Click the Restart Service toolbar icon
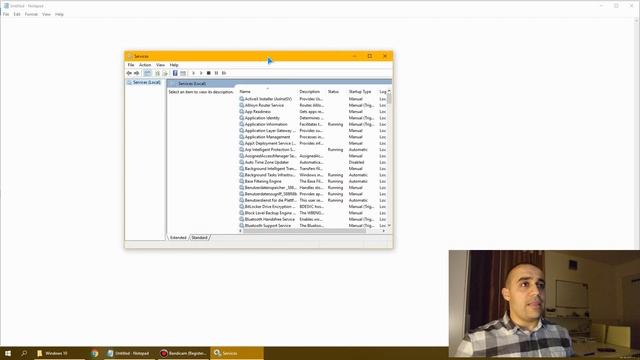Screen dimensions: 640x360 coord(224,73)
